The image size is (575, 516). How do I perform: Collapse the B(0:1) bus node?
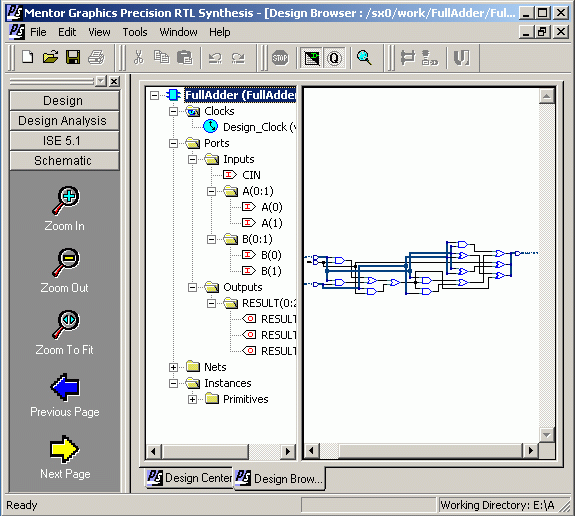click(x=212, y=239)
